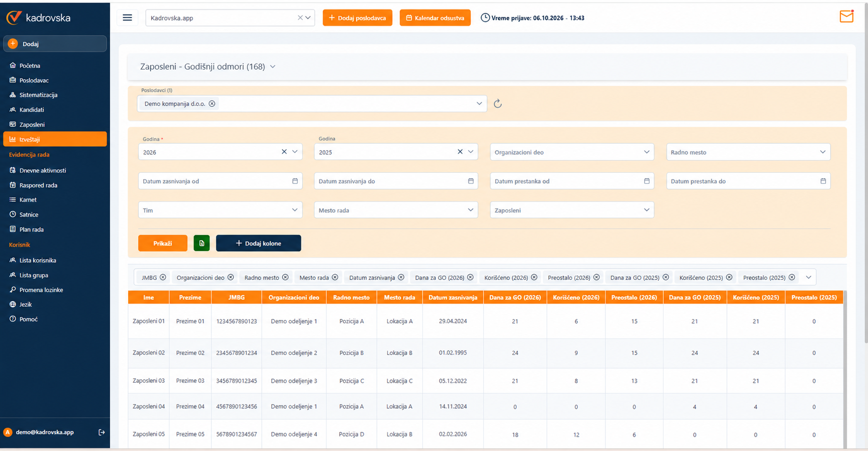The height and width of the screenshot is (451, 868).
Task: Click the Datum zasnivanja do field
Action: click(x=396, y=181)
